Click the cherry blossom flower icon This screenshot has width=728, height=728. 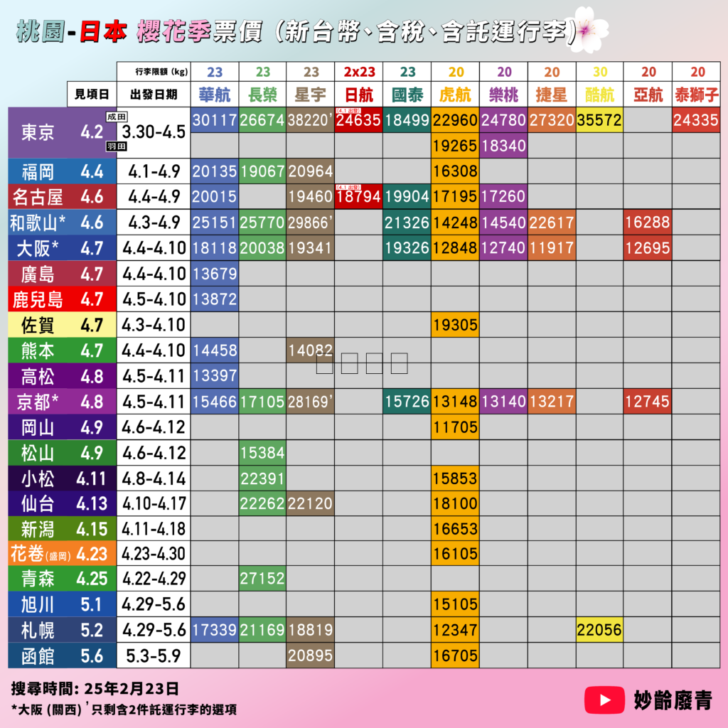(x=589, y=29)
